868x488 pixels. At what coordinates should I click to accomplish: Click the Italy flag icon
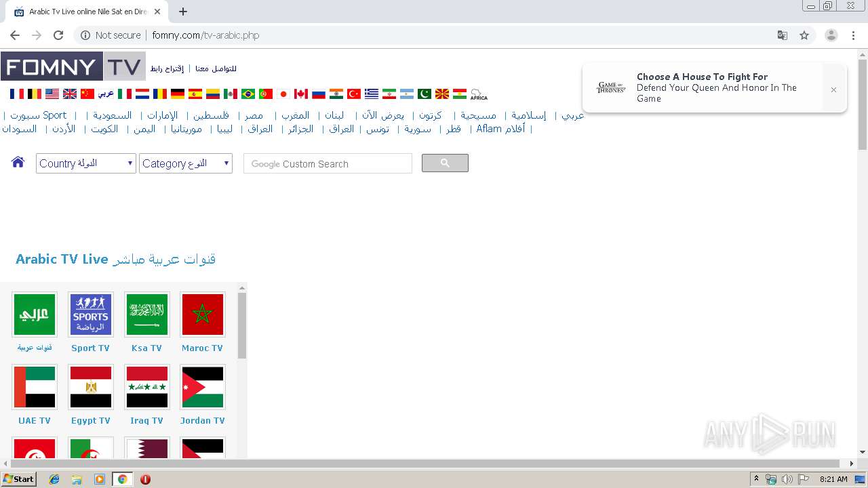tap(125, 94)
